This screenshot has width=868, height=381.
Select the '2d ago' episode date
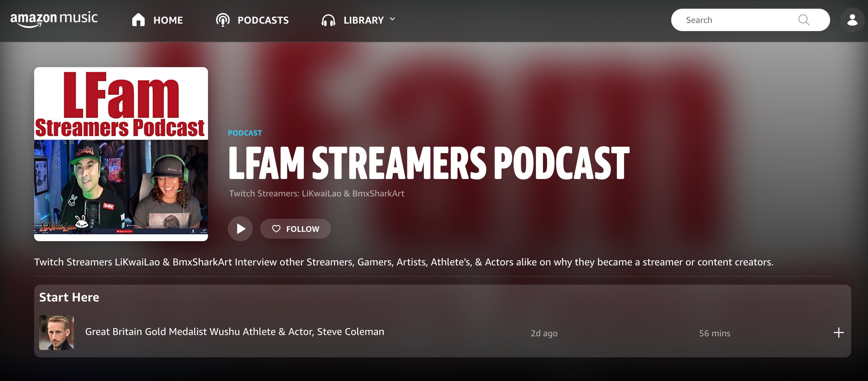(x=544, y=333)
